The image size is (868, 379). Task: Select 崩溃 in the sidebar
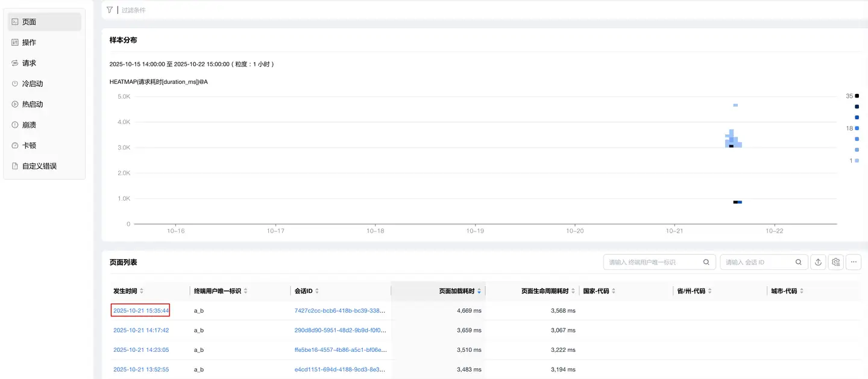pos(30,125)
